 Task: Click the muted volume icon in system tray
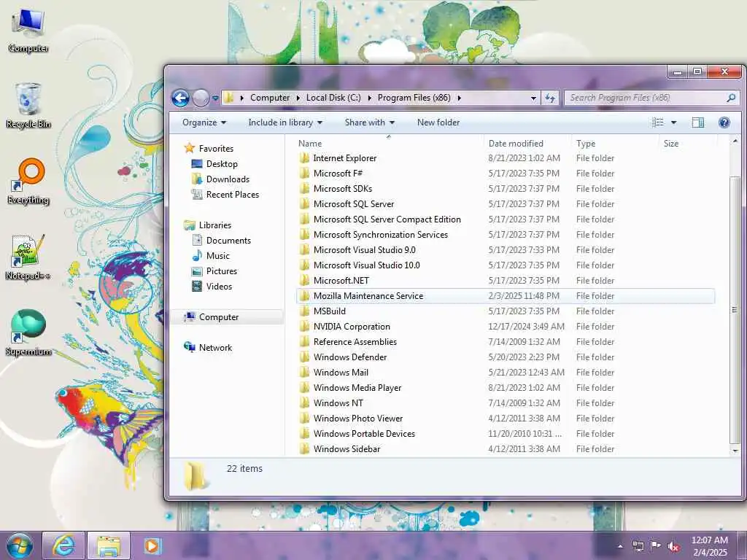pyautogui.click(x=673, y=546)
